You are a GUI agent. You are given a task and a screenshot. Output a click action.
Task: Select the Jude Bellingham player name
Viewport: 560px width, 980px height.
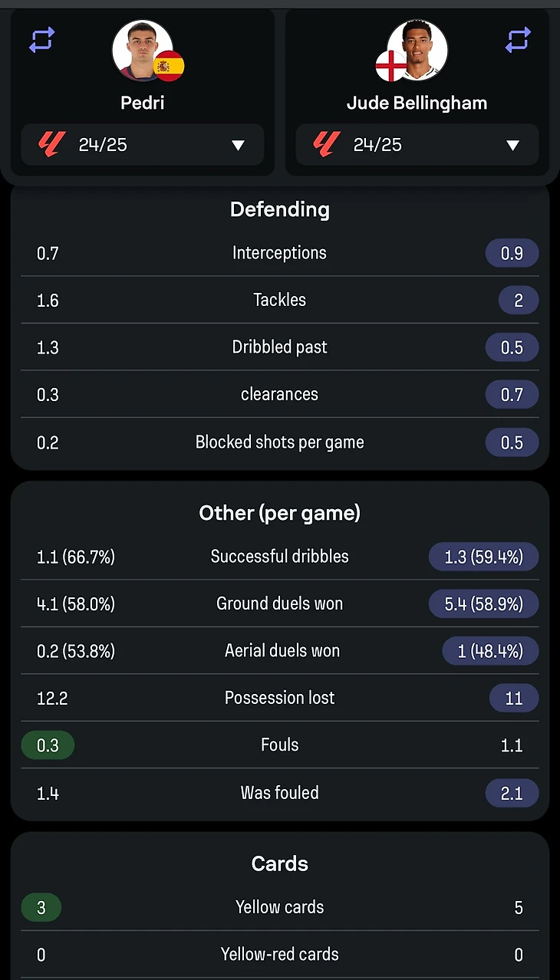click(417, 103)
